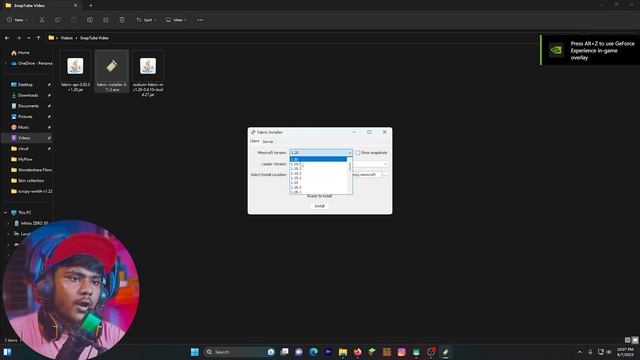640x360 pixels.
Task: Open Instagram from the taskbar
Action: point(401,352)
